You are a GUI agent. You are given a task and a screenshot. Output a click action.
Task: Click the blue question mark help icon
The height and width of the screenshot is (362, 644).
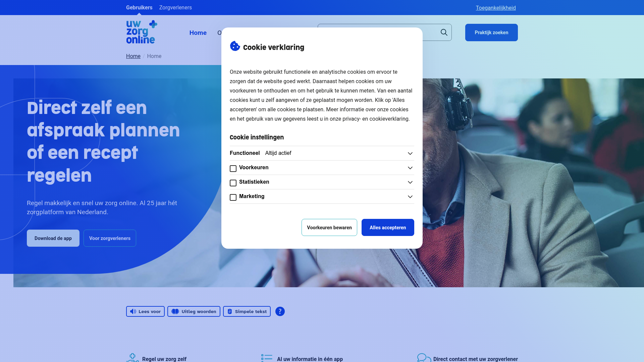pos(280,311)
